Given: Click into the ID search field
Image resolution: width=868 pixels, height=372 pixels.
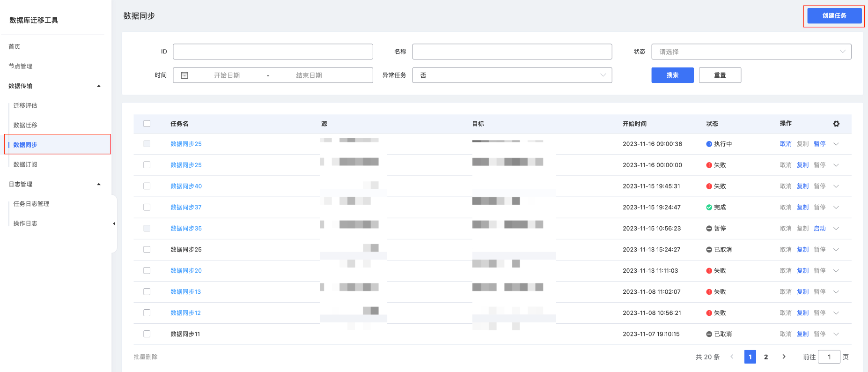Looking at the screenshot, I should 273,52.
